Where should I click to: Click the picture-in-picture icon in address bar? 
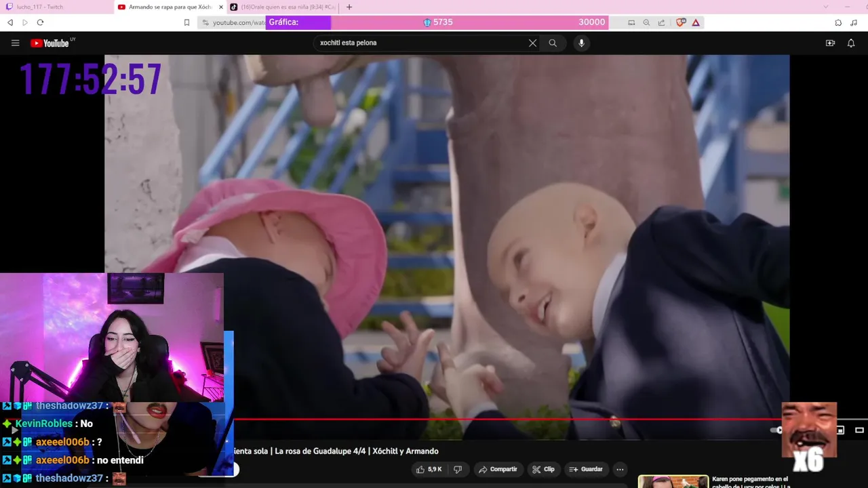(631, 22)
